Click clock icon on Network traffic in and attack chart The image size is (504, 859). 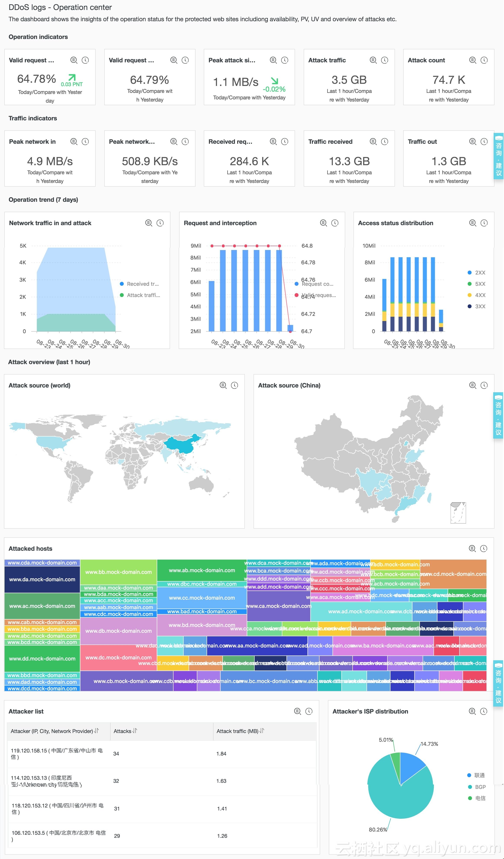point(160,223)
